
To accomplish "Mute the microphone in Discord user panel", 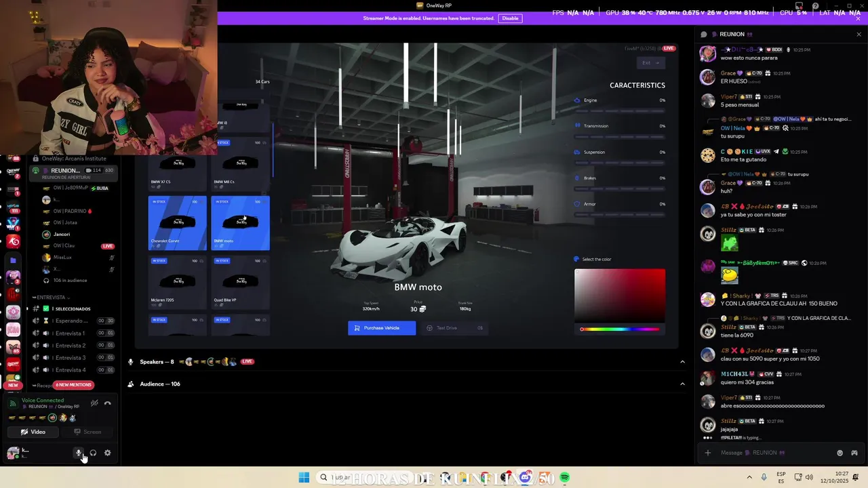I will pyautogui.click(x=79, y=453).
